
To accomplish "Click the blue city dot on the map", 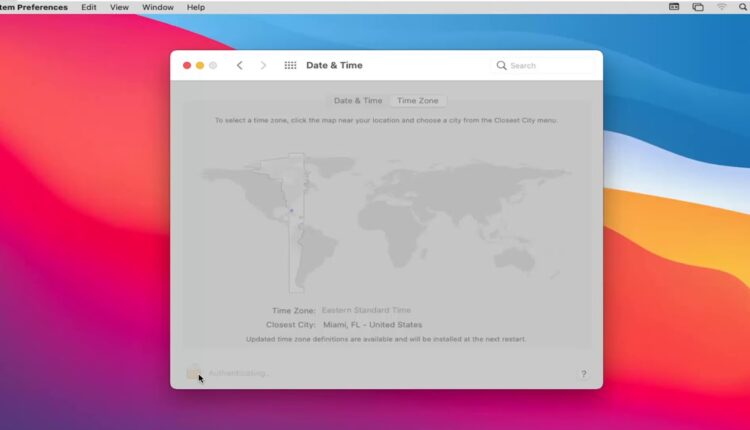I will click(x=291, y=210).
